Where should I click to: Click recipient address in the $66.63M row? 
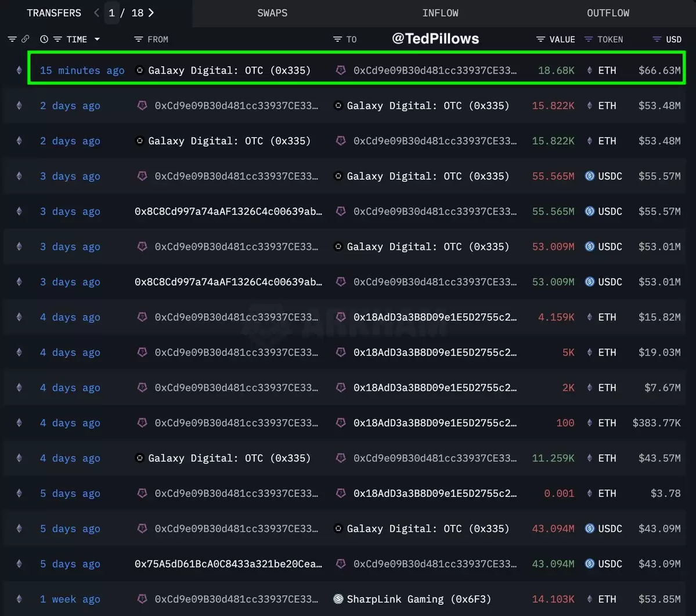[x=435, y=71]
